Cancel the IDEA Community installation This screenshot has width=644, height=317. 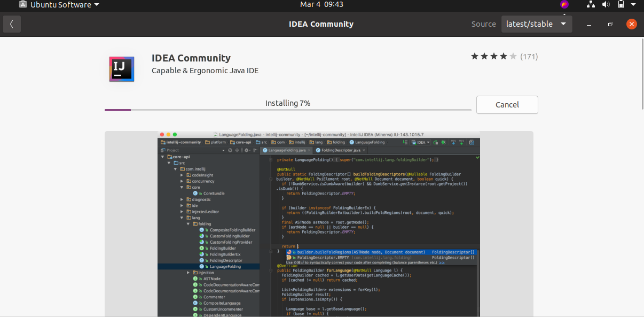pos(507,105)
